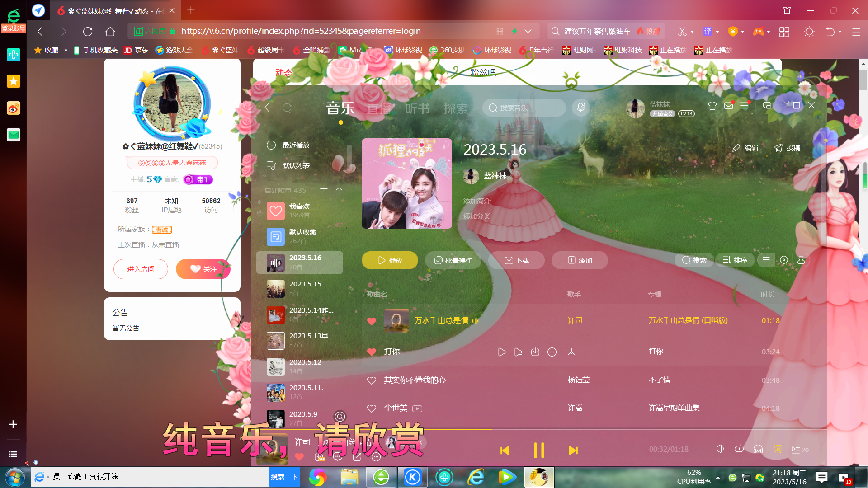This screenshot has width=868, height=488.
Task: Select the 2023.5.12 playlist
Action: click(x=299, y=366)
